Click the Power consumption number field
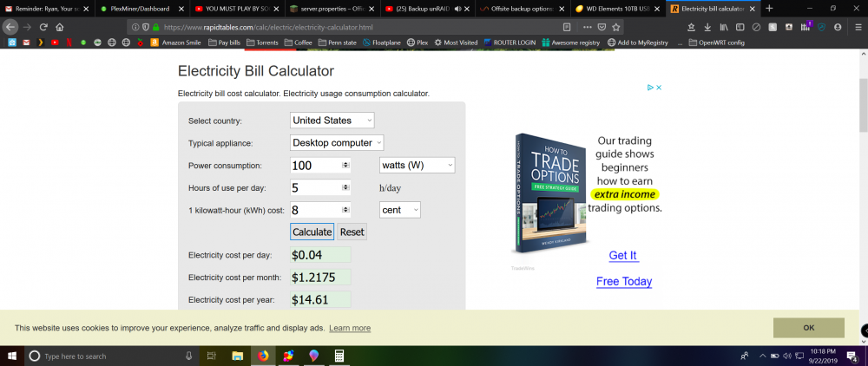This screenshot has width=868, height=366. tap(316, 165)
